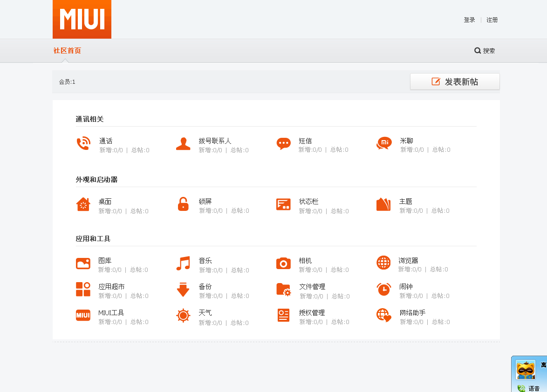Open the 应用超市 forum link

(x=112, y=286)
